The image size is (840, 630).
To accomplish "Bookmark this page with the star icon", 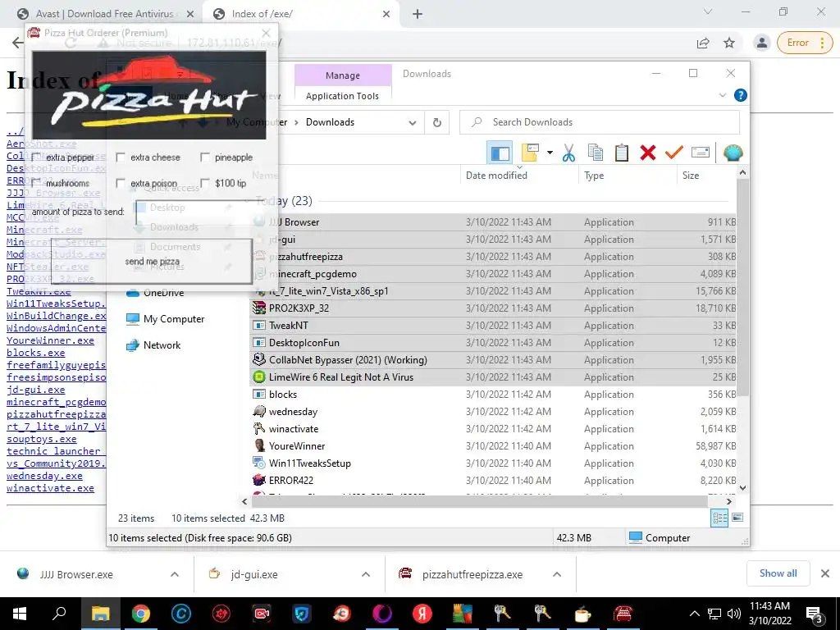I will point(729,43).
